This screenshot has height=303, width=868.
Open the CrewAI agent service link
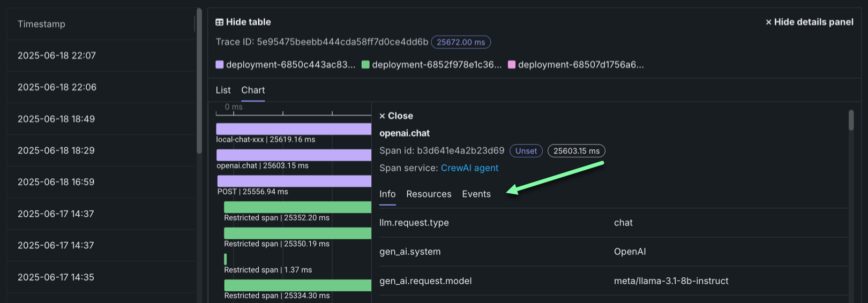click(469, 168)
